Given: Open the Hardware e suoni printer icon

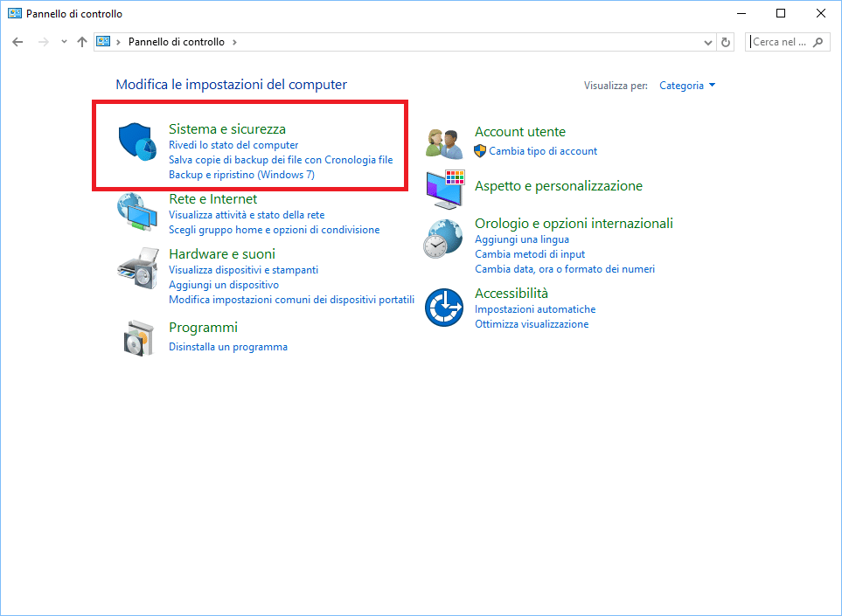Looking at the screenshot, I should (138, 267).
